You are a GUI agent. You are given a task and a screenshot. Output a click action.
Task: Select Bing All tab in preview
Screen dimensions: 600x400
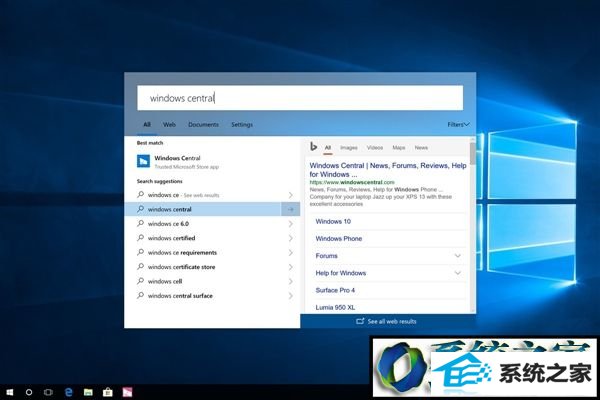328,147
